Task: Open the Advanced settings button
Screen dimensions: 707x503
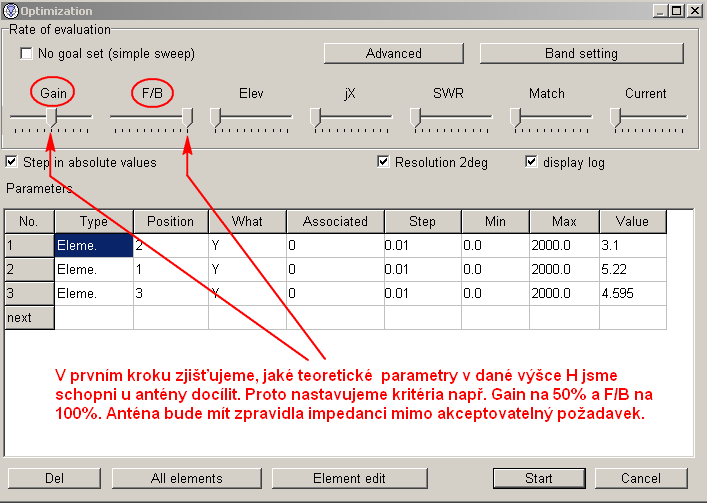Action: click(394, 53)
